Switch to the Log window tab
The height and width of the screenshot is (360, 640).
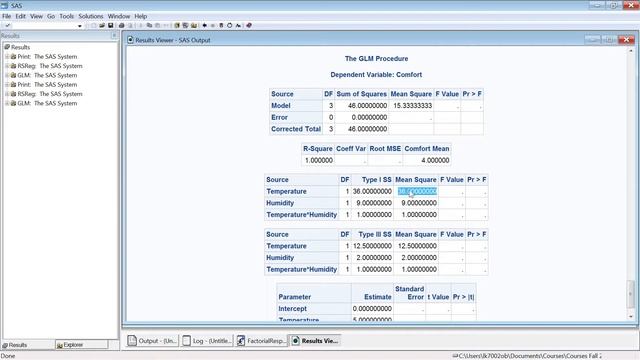207,340
